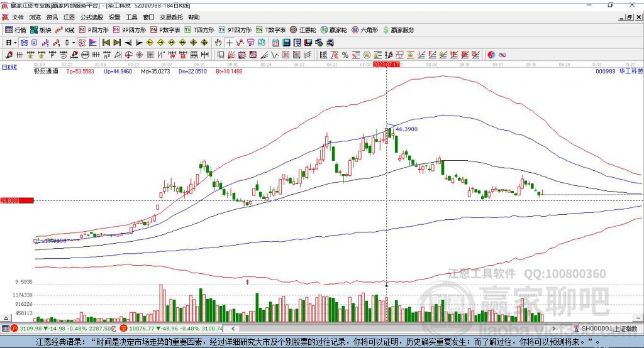This screenshot has width=644, height=348.
Task: Step chart backward with black left arrow
Action: pyautogui.click(x=128, y=43)
